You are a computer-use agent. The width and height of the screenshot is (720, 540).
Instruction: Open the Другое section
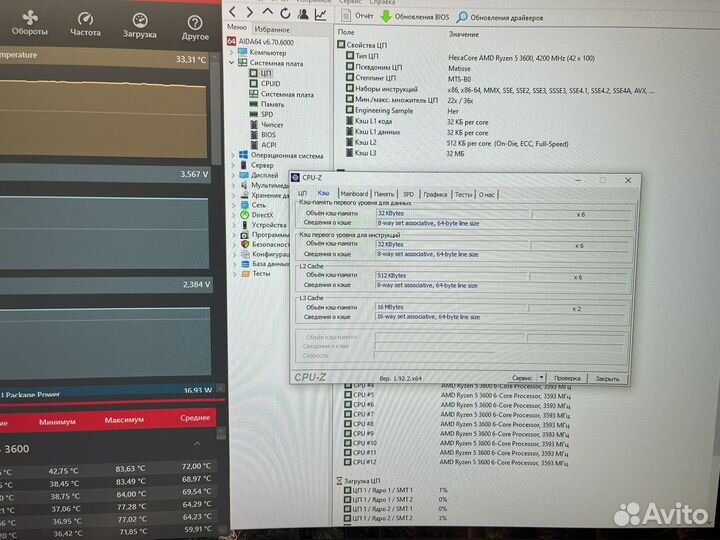(x=195, y=28)
